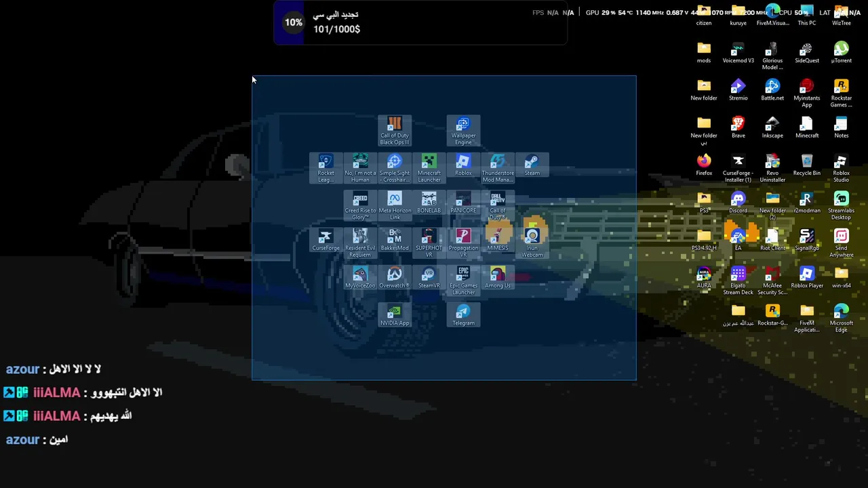Image resolution: width=868 pixels, height=488 pixels.
Task: Open the µTorrent shortcut
Action: [841, 52]
